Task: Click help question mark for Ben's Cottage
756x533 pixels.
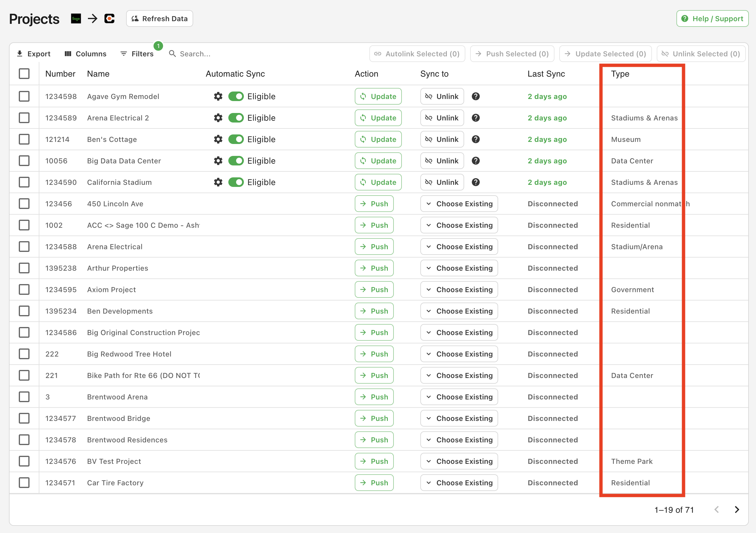Action: 475,139
